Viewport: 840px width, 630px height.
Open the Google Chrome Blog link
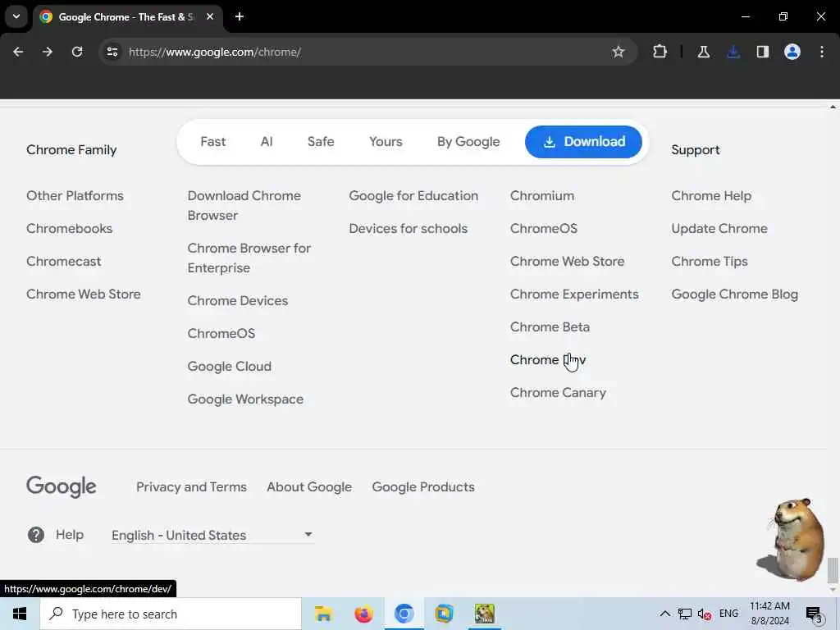[x=734, y=294]
